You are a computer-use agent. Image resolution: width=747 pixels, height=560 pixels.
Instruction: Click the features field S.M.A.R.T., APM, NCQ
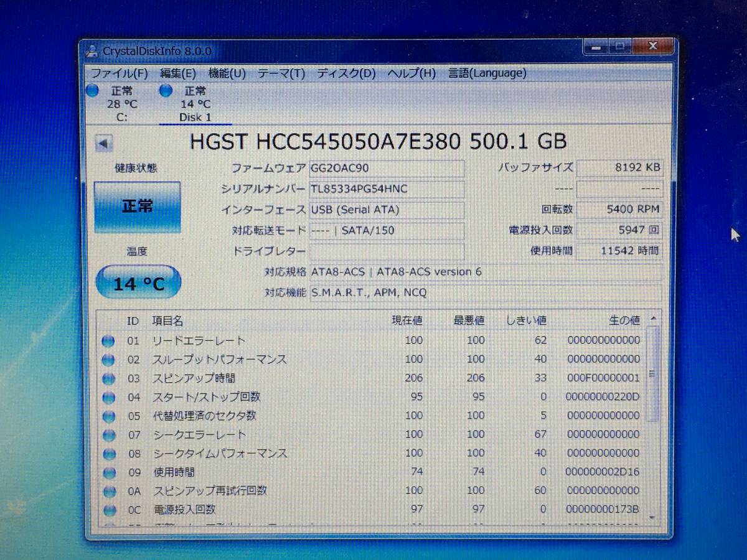[x=486, y=292]
